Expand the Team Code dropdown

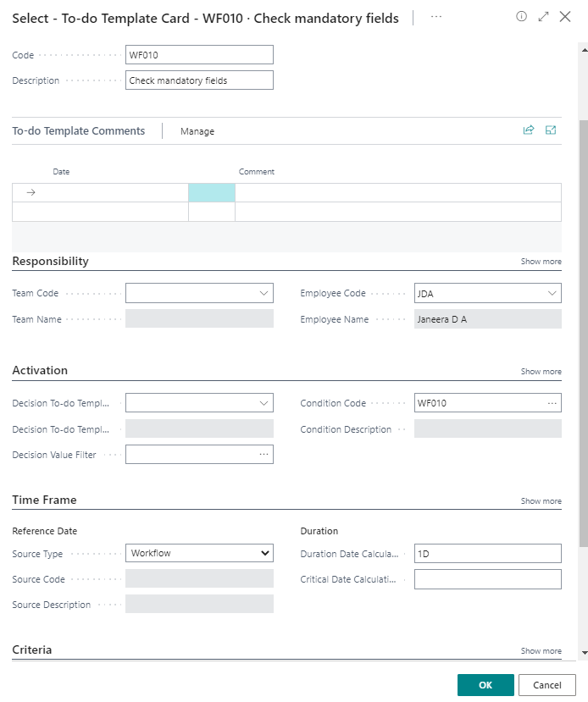[x=263, y=294]
